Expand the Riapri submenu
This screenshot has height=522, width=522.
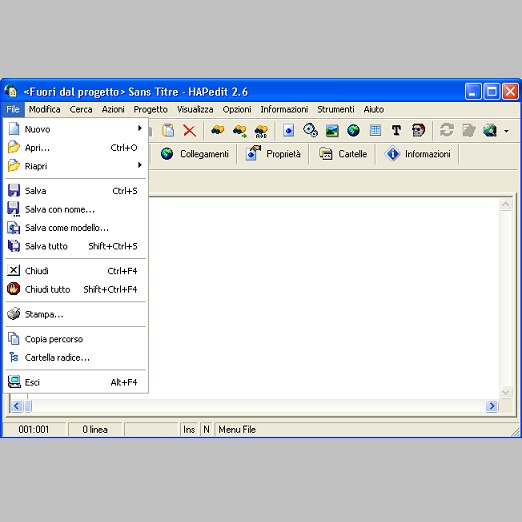pos(75,166)
